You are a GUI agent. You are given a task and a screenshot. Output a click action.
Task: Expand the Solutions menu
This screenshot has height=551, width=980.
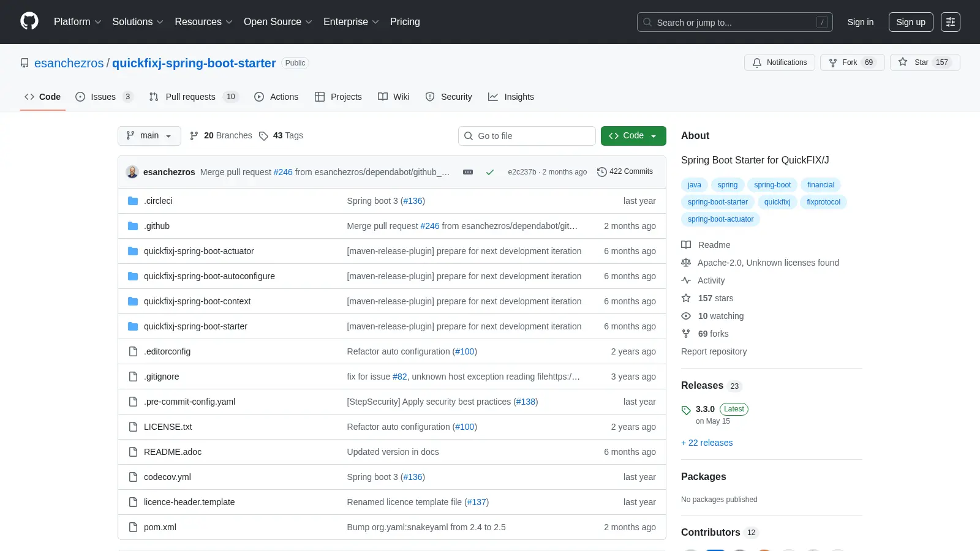pos(138,22)
